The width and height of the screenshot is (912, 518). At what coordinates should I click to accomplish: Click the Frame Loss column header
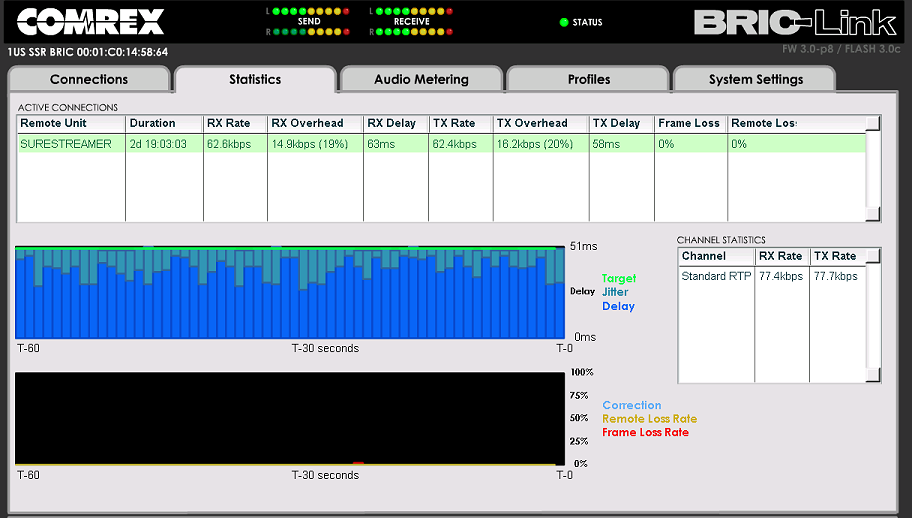pos(690,123)
